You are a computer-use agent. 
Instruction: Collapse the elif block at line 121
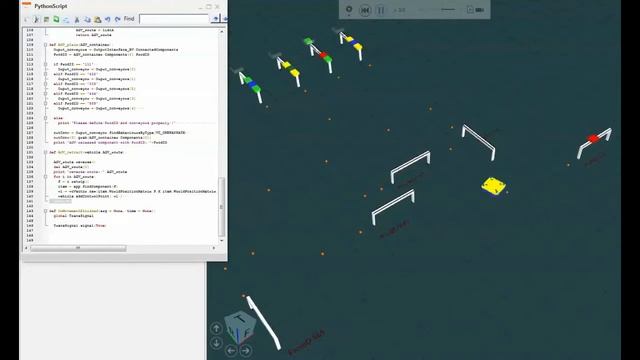click(45, 104)
